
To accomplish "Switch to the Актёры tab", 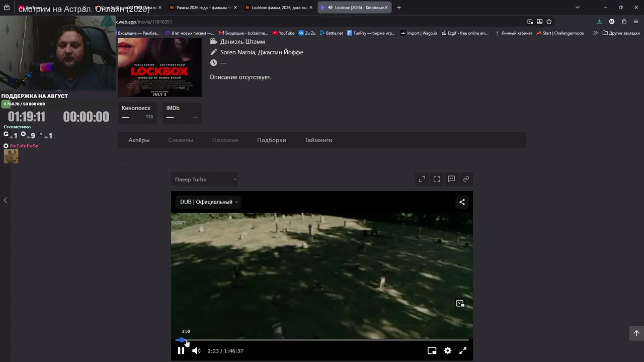I will pos(139,140).
